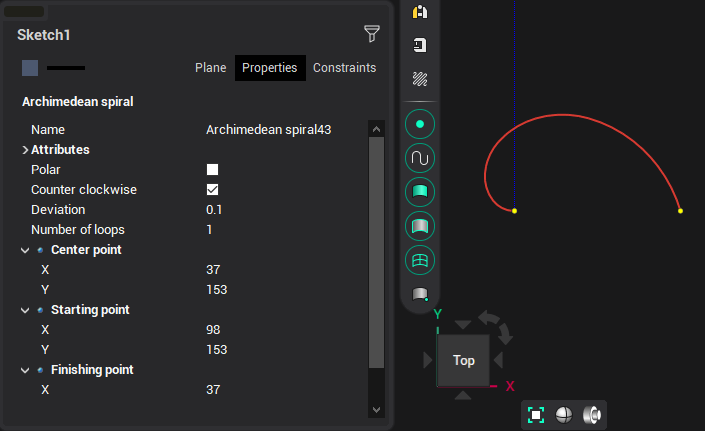Click the Top face of view cube
Viewport: 705px width, 431px height.
point(463,361)
